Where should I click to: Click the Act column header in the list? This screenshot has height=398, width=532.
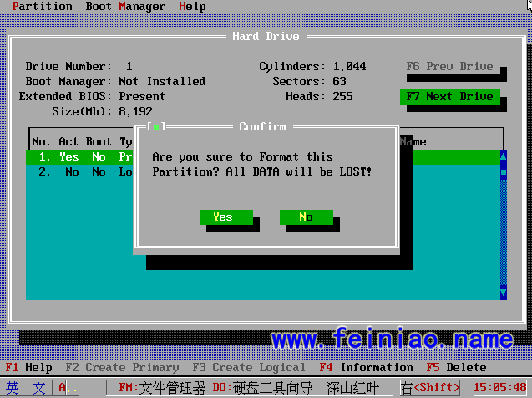coord(68,141)
